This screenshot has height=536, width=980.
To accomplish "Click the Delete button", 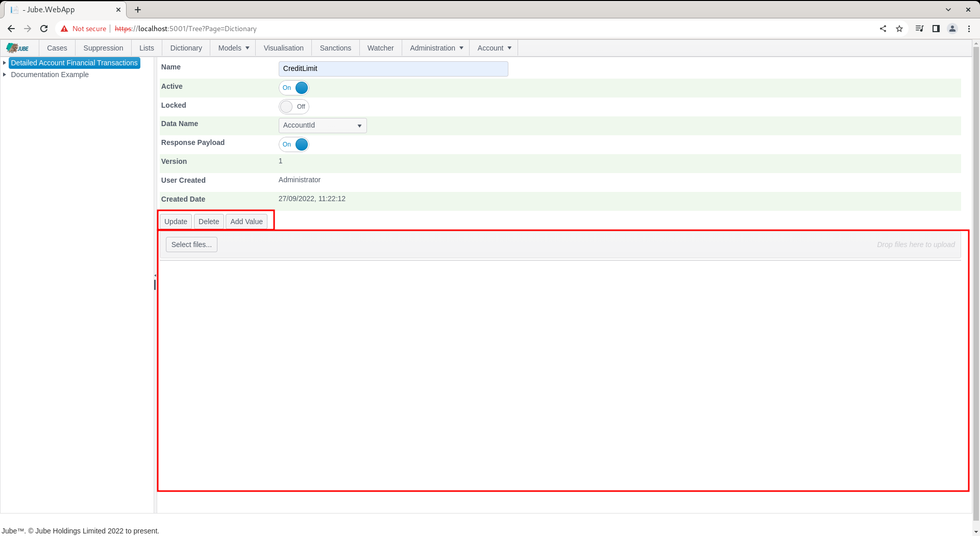I will pos(209,222).
